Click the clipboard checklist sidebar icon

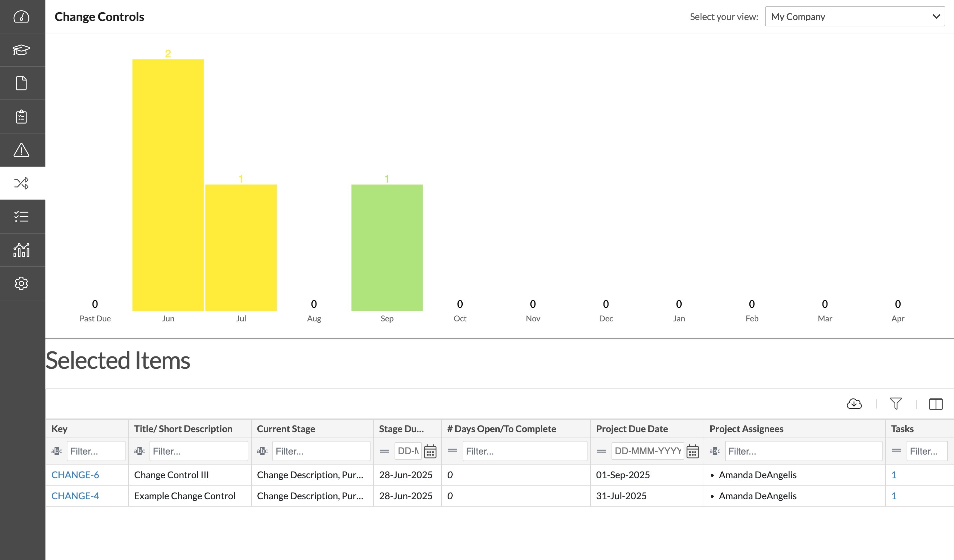coord(22,116)
